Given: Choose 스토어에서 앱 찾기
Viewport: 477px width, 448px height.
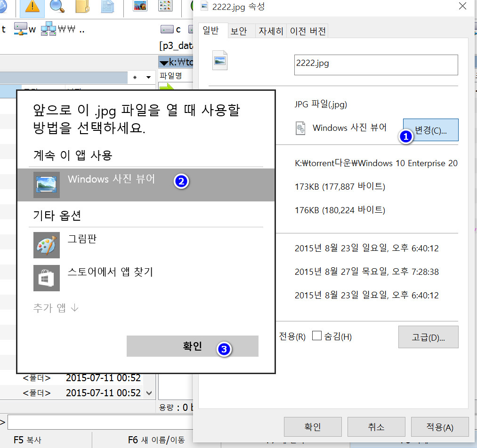Looking at the screenshot, I should pos(146,278).
